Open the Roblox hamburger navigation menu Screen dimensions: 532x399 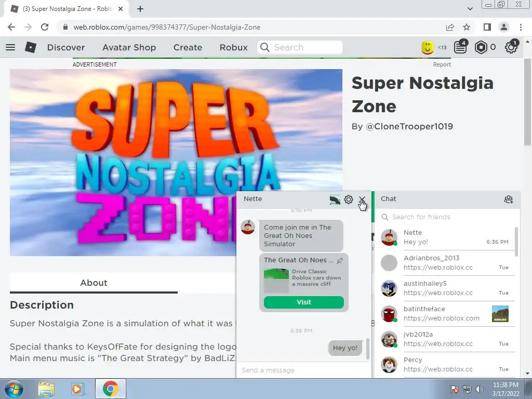click(x=10, y=47)
